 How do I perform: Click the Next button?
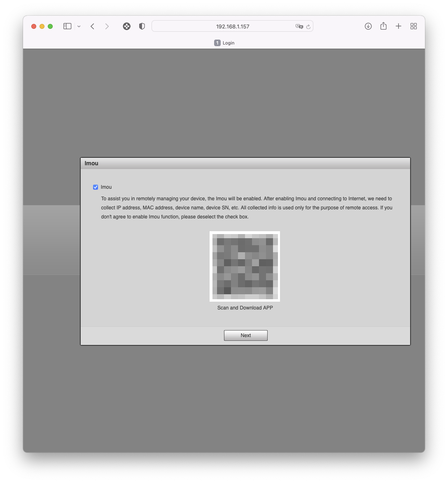point(245,335)
